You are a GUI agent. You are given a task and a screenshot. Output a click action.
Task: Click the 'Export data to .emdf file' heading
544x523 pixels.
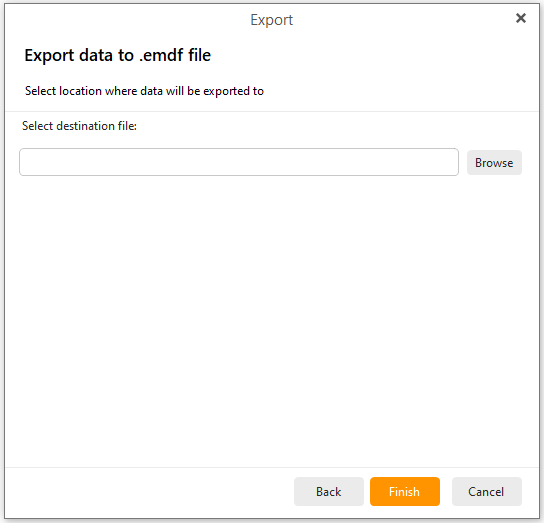point(118,55)
